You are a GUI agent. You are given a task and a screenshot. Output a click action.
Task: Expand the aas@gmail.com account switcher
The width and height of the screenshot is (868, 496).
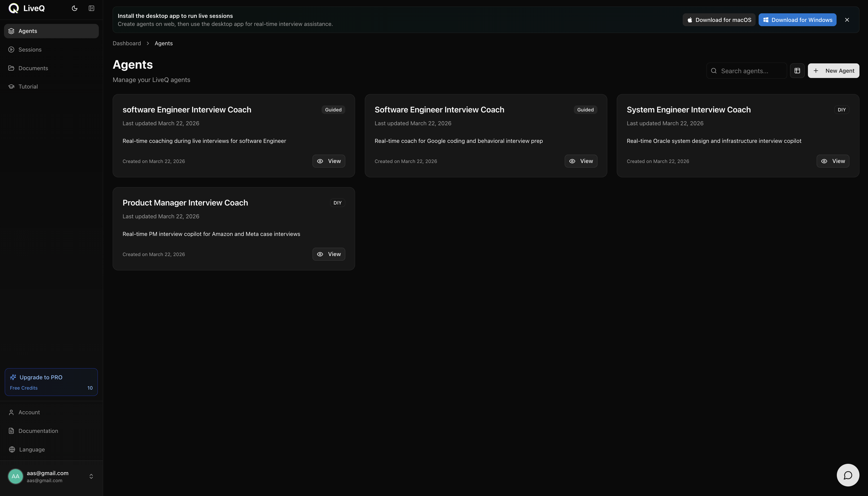click(x=91, y=476)
